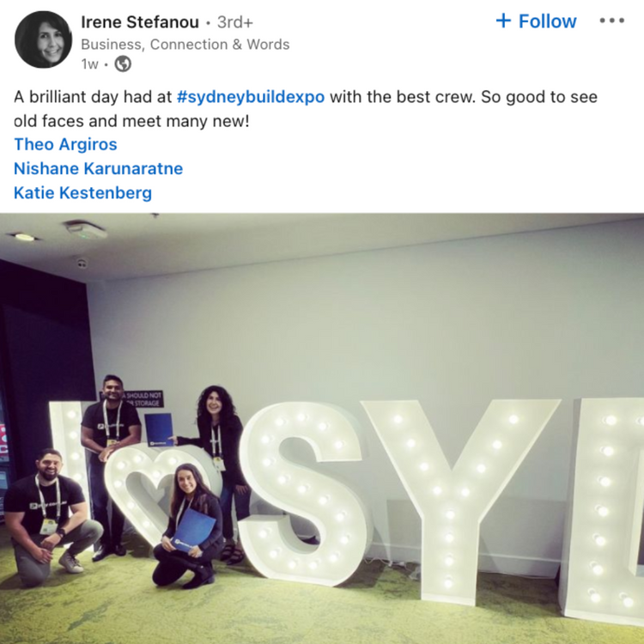This screenshot has height=644, width=644.
Task: Follow Irene Stefanou
Action: pos(537,21)
